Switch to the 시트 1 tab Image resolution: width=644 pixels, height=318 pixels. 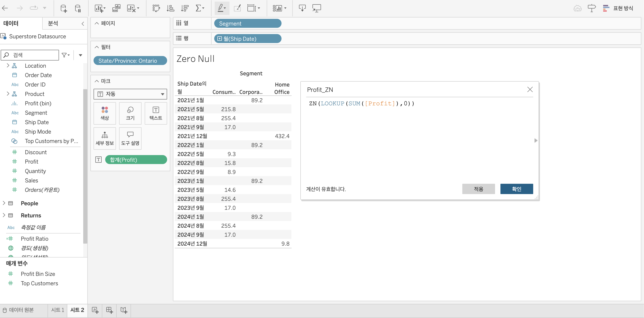pos(57,310)
